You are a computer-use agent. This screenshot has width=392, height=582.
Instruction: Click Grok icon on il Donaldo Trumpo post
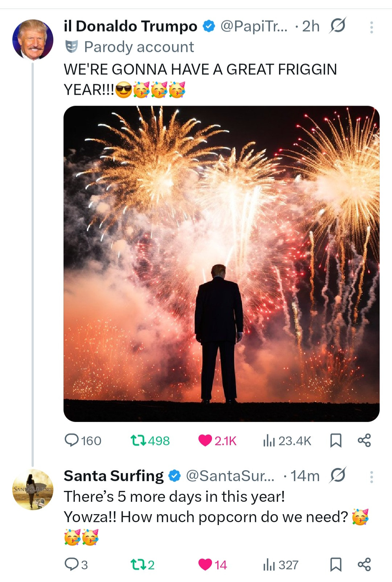tap(338, 26)
